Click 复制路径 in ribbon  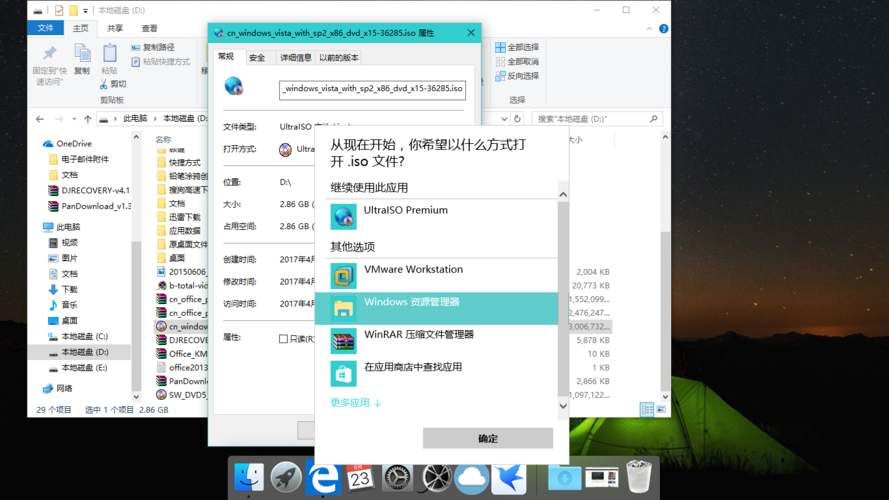[x=153, y=48]
